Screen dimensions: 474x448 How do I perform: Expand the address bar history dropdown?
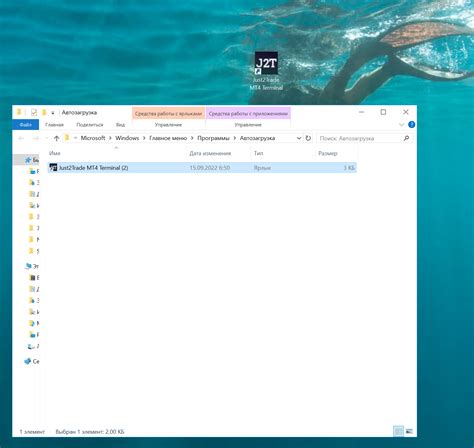point(299,138)
